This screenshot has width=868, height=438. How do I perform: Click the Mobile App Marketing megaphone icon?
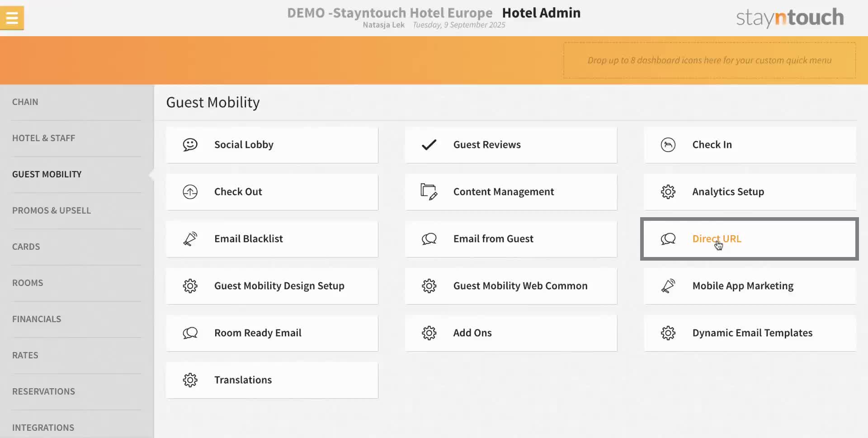pyautogui.click(x=668, y=286)
